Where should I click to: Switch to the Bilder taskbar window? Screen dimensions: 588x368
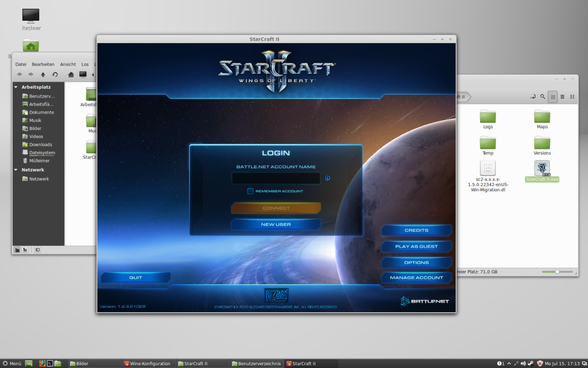pyautogui.click(x=95, y=363)
